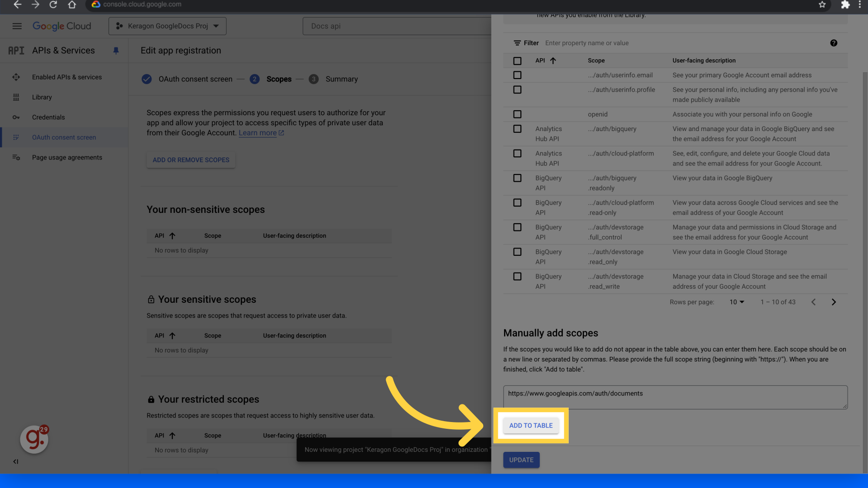This screenshot has height=488, width=868.
Task: Open the hamburger navigation menu
Action: coord(17,26)
